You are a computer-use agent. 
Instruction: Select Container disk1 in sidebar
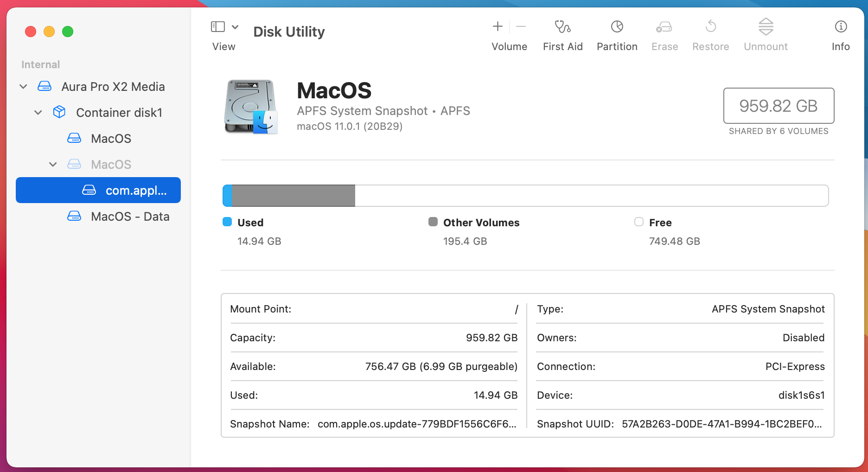(98, 113)
